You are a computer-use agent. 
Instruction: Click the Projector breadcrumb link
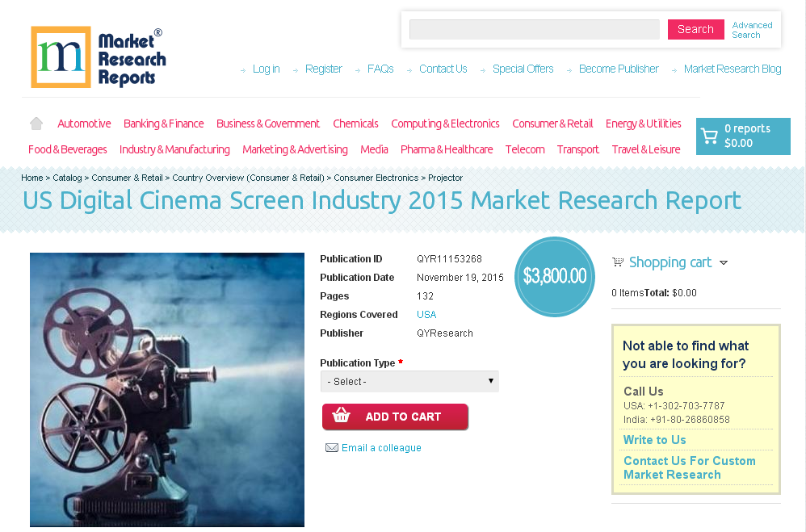(446, 178)
